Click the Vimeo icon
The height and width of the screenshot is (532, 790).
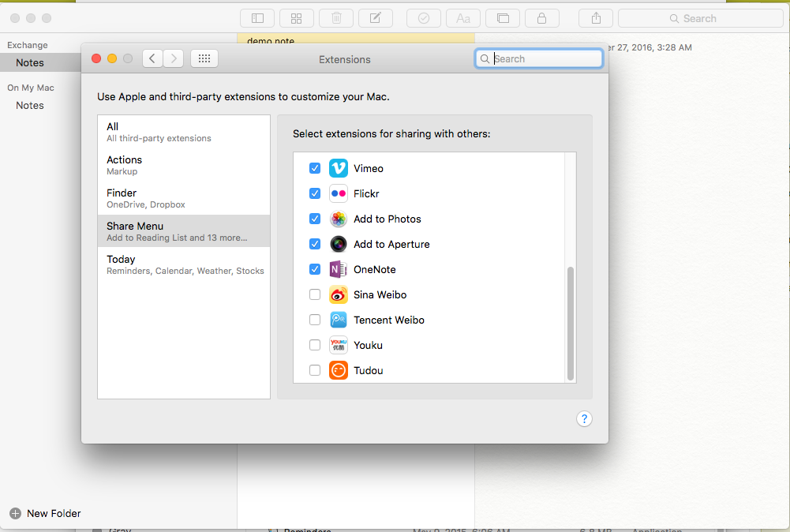pyautogui.click(x=338, y=168)
